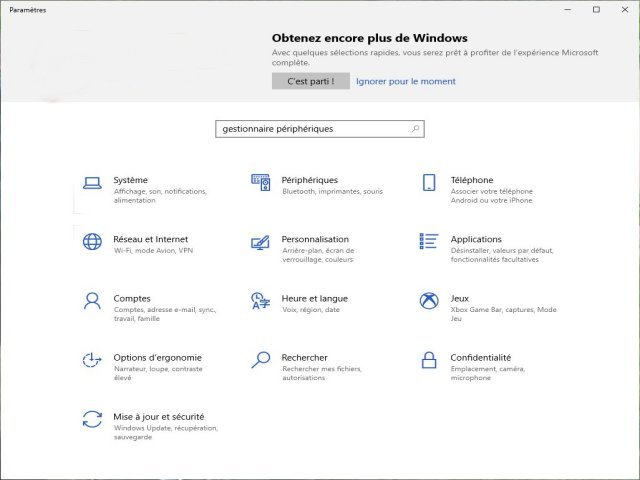Image resolution: width=640 pixels, height=480 pixels.
Task: Open the Périphériques keyboard and speaker icon
Action: pos(260,182)
